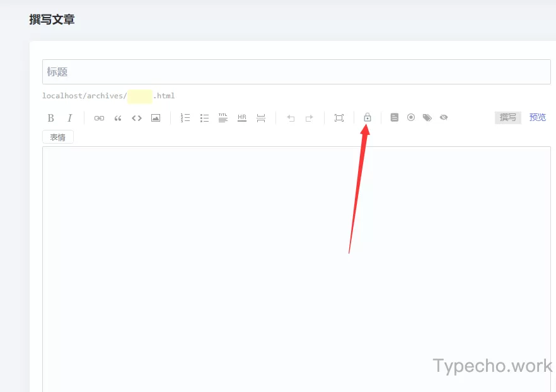
Task: Create an ordered numbered list
Action: click(185, 118)
